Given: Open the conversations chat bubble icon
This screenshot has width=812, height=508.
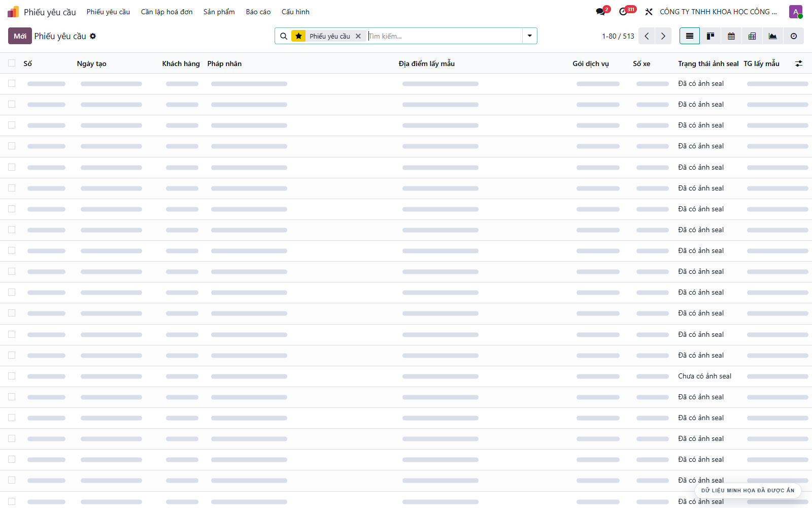Looking at the screenshot, I should pyautogui.click(x=601, y=12).
